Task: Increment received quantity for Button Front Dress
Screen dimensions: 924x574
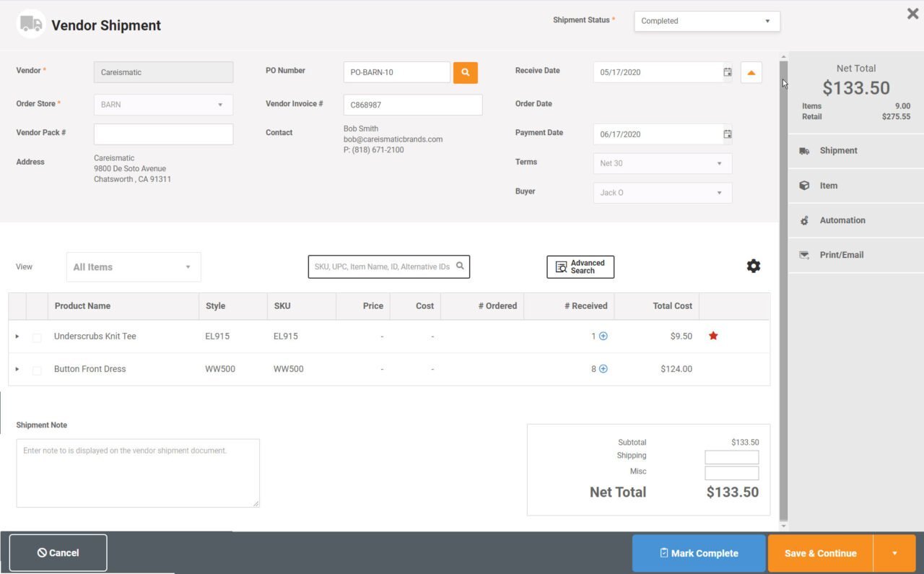Action: click(x=603, y=368)
